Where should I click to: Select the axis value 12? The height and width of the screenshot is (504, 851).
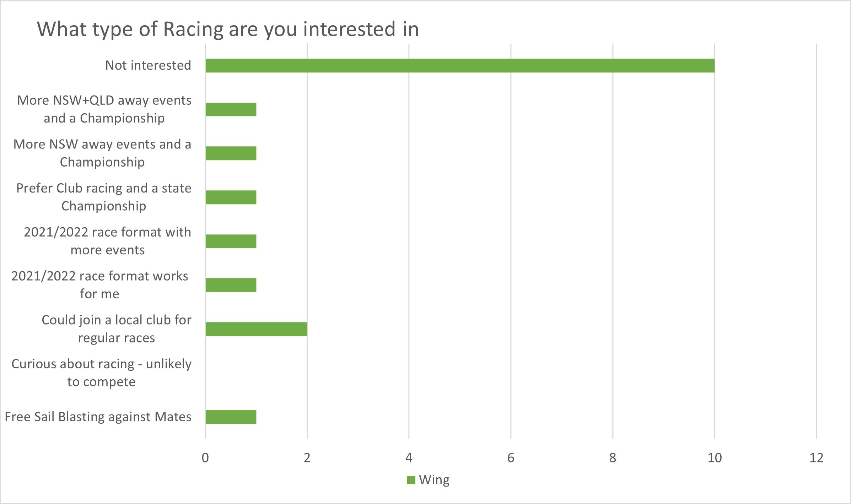tap(817, 458)
